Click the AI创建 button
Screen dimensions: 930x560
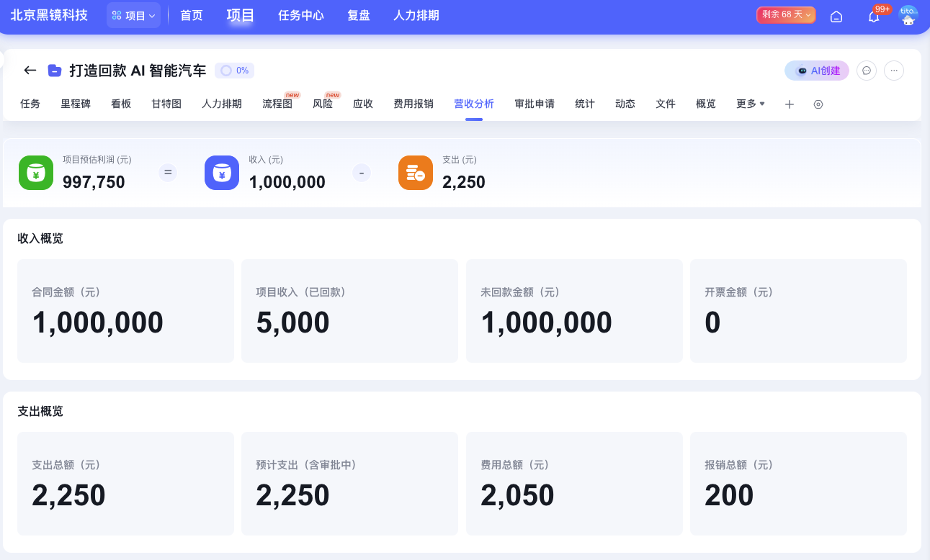pyautogui.click(x=817, y=71)
